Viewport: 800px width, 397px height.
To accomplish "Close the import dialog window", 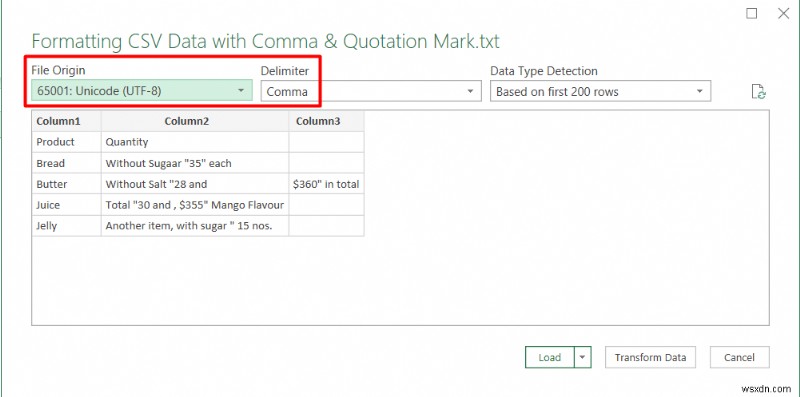I will 783,14.
